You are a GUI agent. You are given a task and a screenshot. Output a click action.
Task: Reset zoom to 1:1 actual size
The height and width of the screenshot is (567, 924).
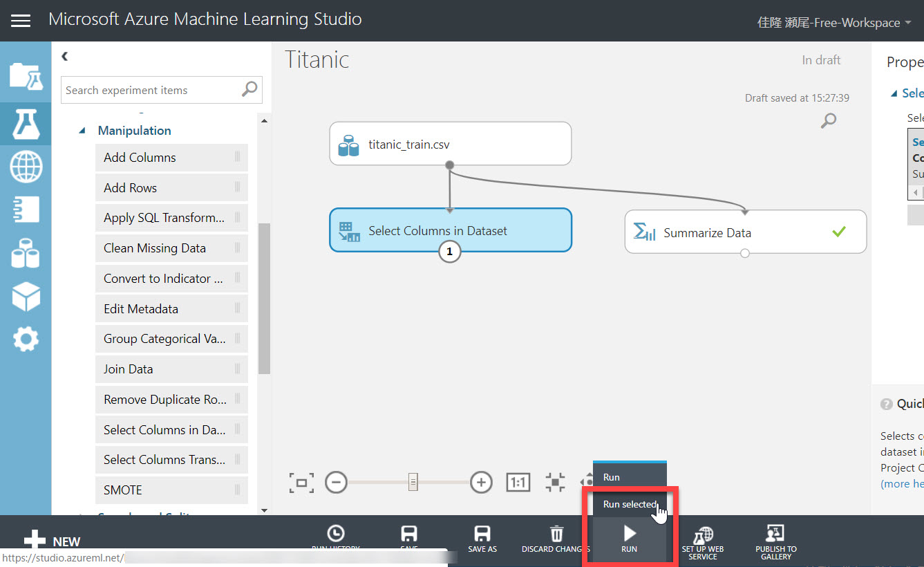click(x=518, y=482)
